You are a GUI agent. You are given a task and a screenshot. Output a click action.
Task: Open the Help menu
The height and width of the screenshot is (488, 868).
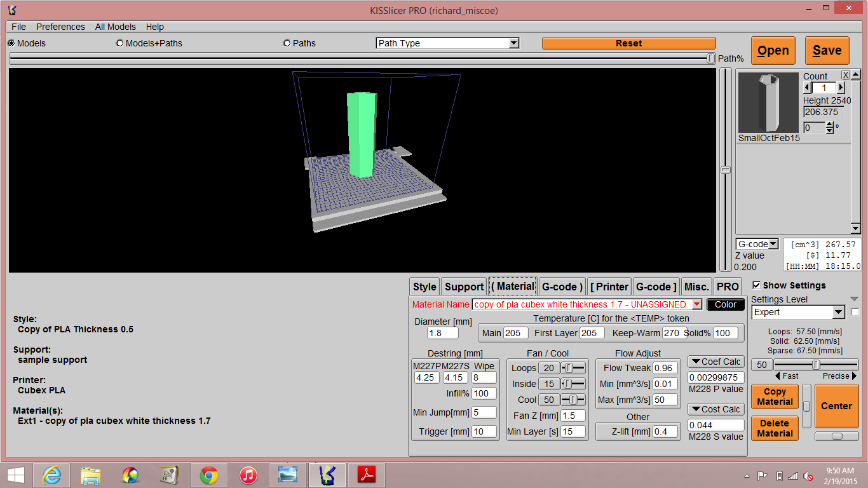pos(155,27)
